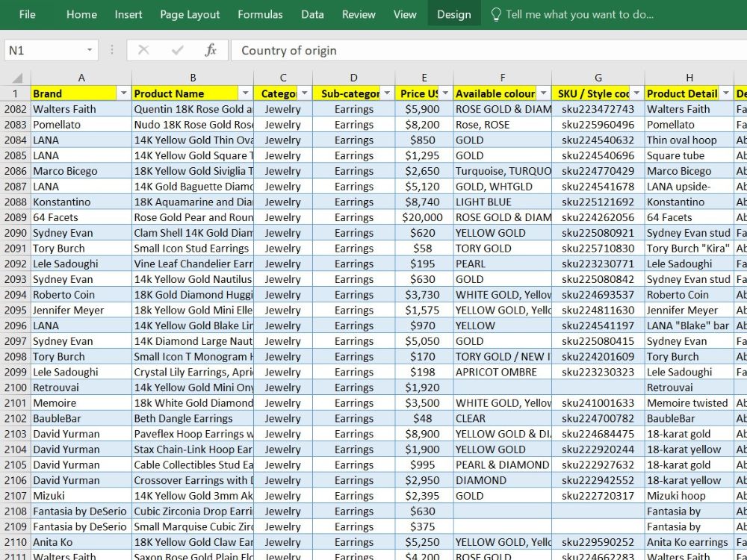Click the Mizuki brand cell in column A

[x=81, y=496]
